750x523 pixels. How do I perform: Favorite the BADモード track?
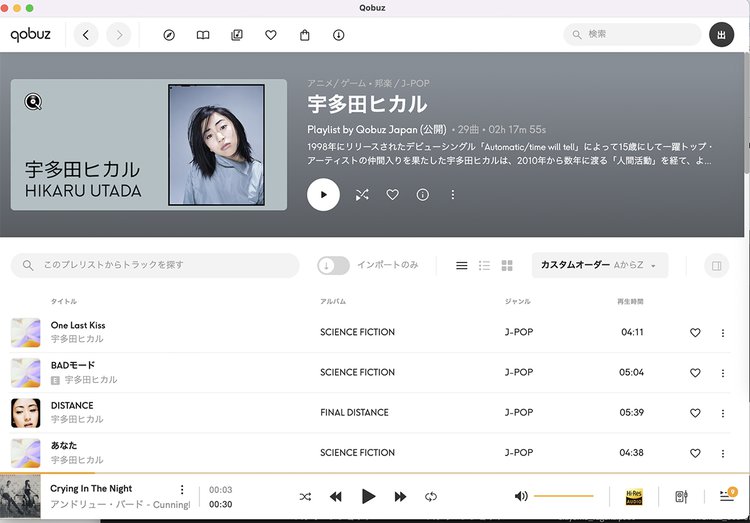pyautogui.click(x=695, y=373)
